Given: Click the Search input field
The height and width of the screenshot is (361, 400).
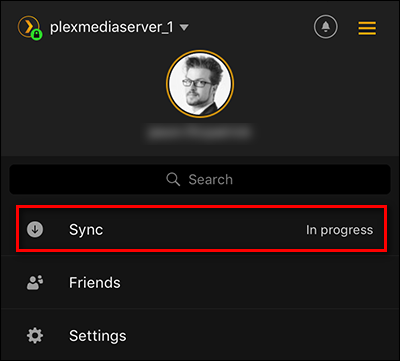Looking at the screenshot, I should (x=200, y=179).
